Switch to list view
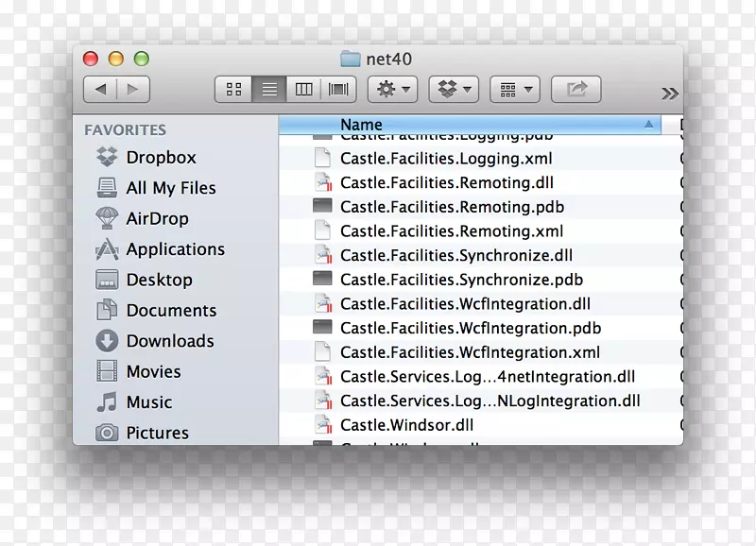Image resolution: width=756 pixels, height=546 pixels. coord(269,90)
